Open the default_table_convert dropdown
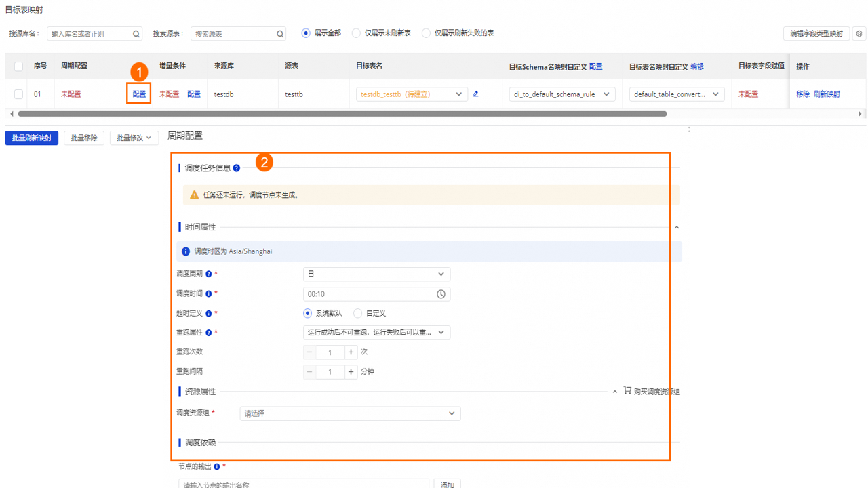 [x=677, y=94]
